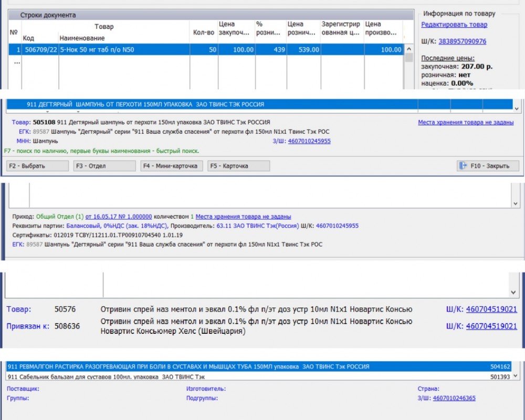Screen dimensions: 525x420
Task: Open Редактировать товар link
Action: 454,25
